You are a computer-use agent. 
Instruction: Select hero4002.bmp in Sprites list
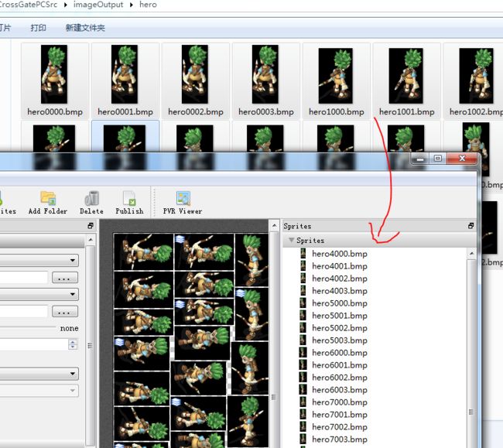[x=340, y=279]
